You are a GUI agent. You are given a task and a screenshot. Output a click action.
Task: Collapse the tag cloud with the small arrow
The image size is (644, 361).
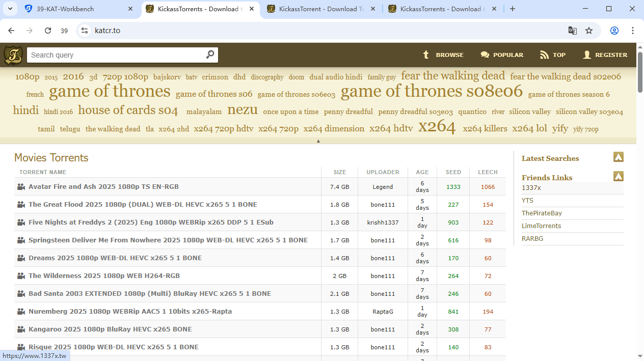(318, 141)
